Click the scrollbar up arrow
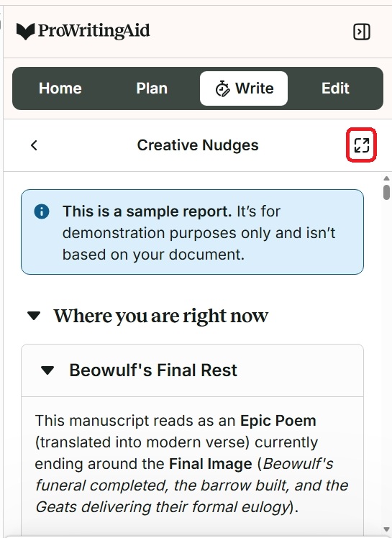Image resolution: width=392 pixels, height=538 pixels. [x=386, y=178]
